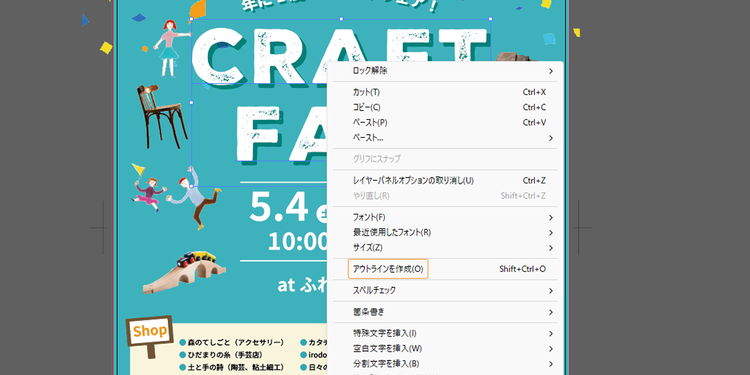Expand the サイズ(Z) submenu
Image resolution: width=750 pixels, height=375 pixels.
click(445, 248)
